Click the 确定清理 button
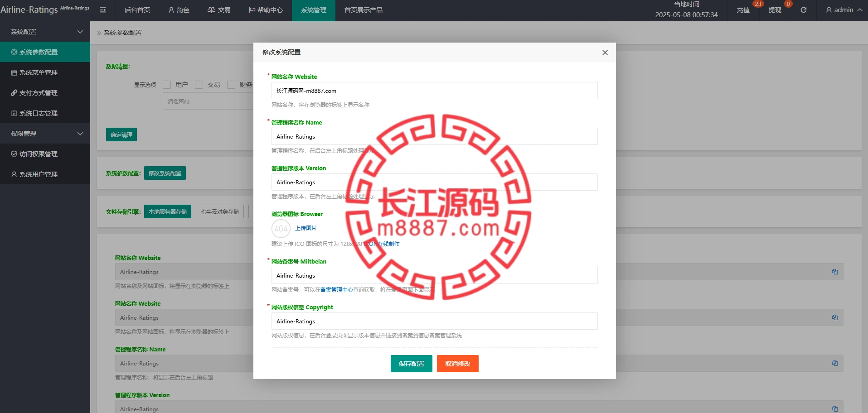The image size is (868, 413). pyautogui.click(x=121, y=134)
